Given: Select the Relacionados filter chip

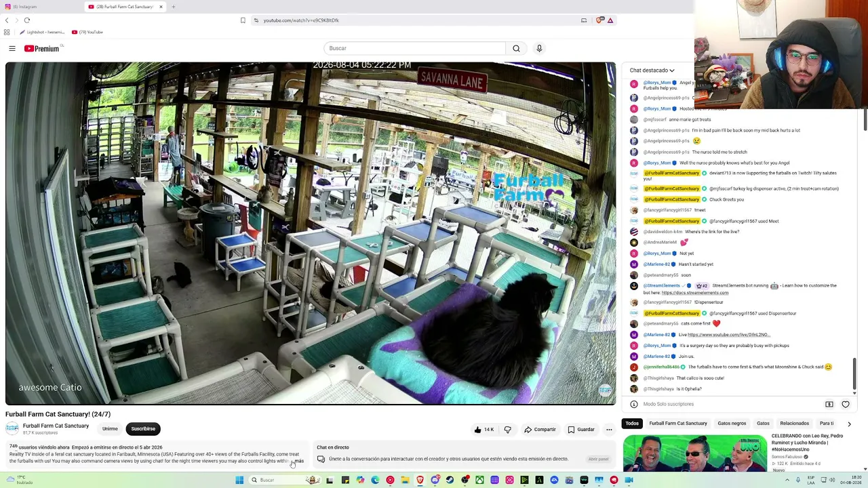Looking at the screenshot, I should 794,424.
